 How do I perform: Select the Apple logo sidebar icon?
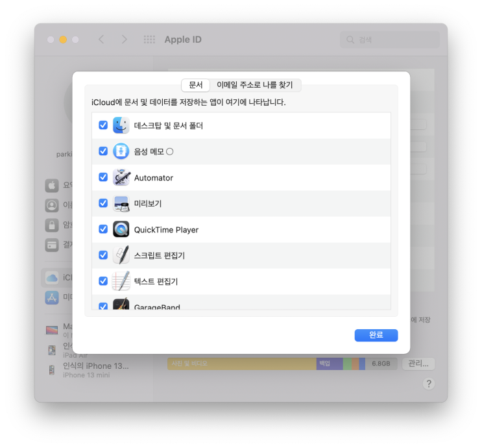pyautogui.click(x=52, y=185)
